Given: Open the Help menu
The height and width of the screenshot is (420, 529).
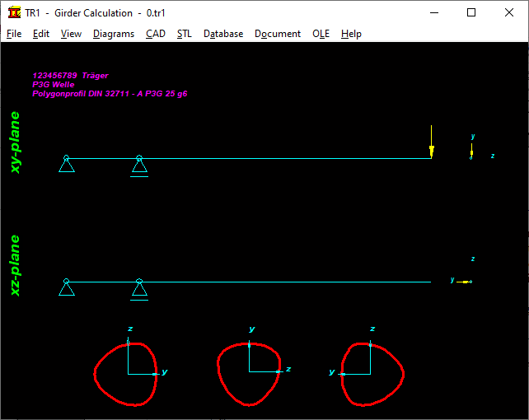Looking at the screenshot, I should pyautogui.click(x=351, y=34).
